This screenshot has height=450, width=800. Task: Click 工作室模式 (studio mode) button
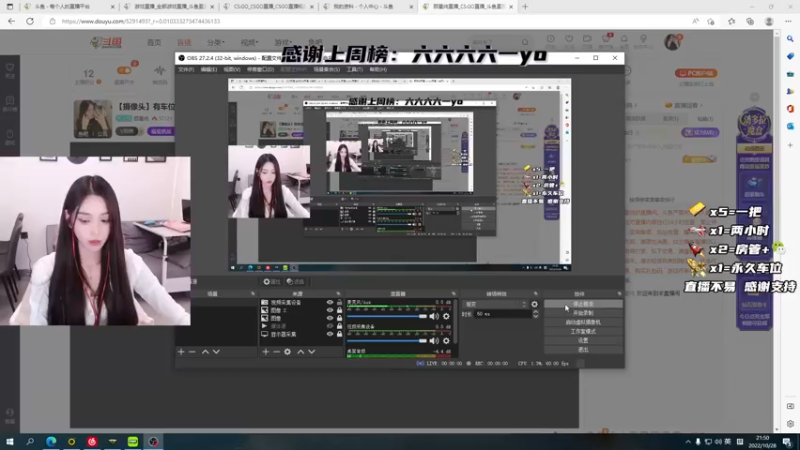tap(583, 332)
